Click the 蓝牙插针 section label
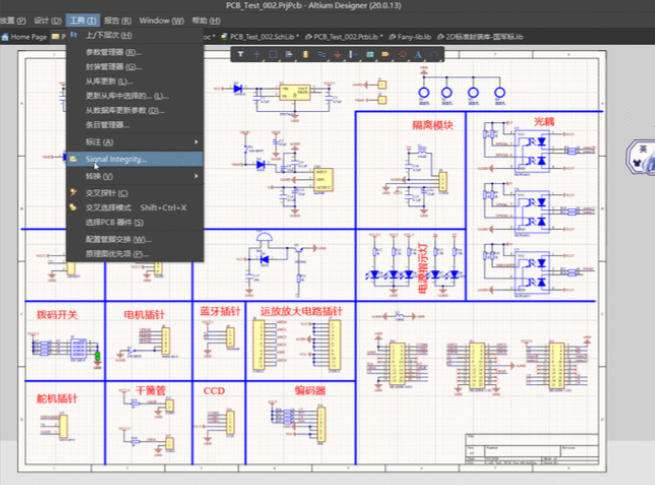The height and width of the screenshot is (485, 655). (x=220, y=311)
